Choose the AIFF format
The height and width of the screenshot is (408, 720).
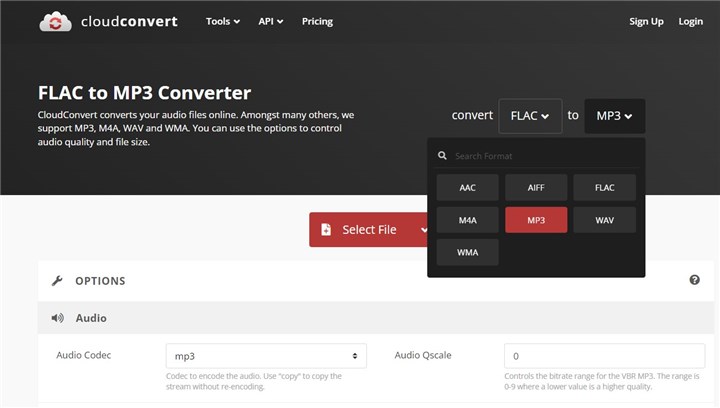[536, 188]
